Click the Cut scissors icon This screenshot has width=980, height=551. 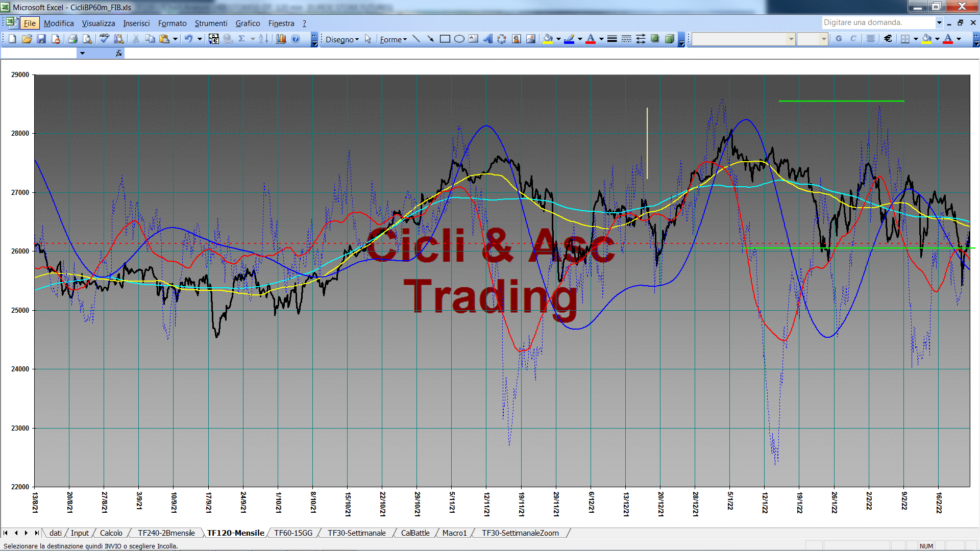pos(136,39)
